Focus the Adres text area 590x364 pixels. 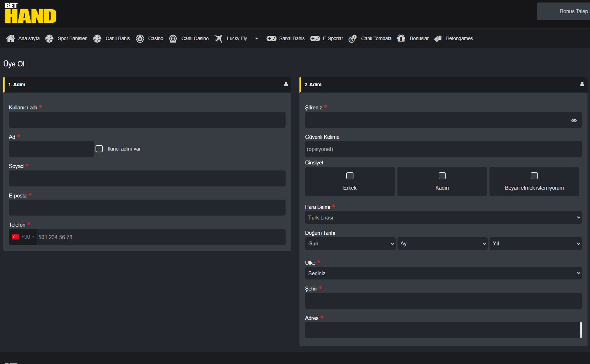443,330
